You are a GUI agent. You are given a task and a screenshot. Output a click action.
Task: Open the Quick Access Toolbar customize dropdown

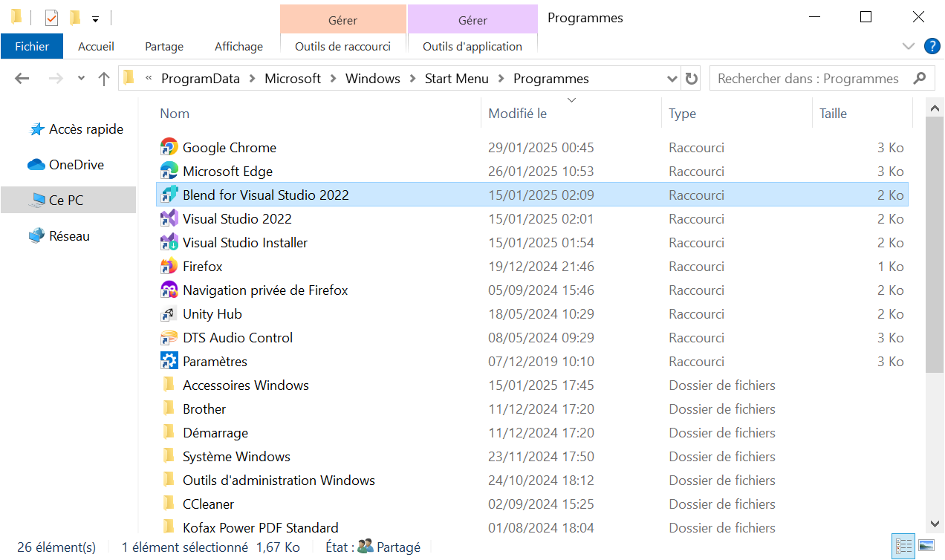[95, 19]
